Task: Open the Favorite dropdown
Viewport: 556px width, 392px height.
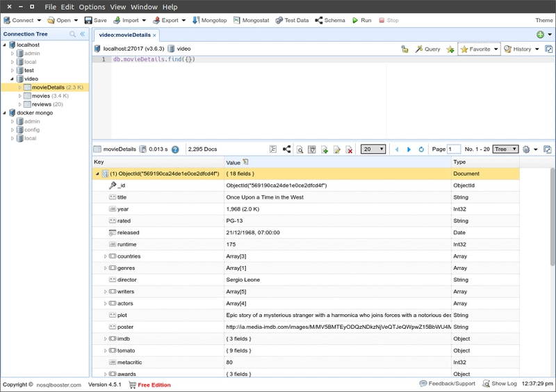Action: (496, 49)
